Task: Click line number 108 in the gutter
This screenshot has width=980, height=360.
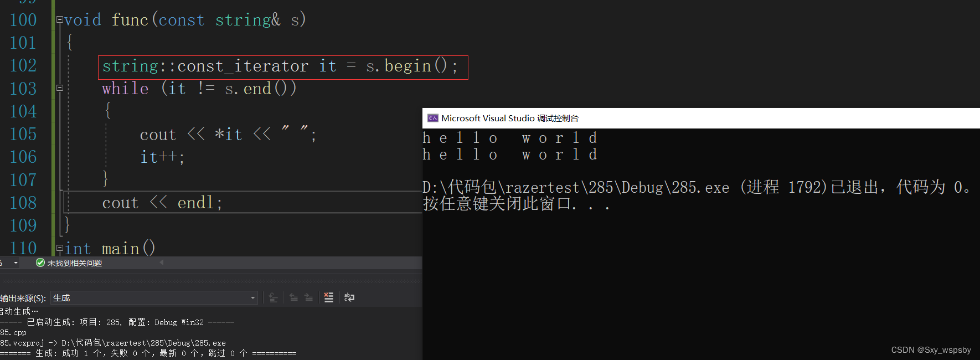Action: 23,203
